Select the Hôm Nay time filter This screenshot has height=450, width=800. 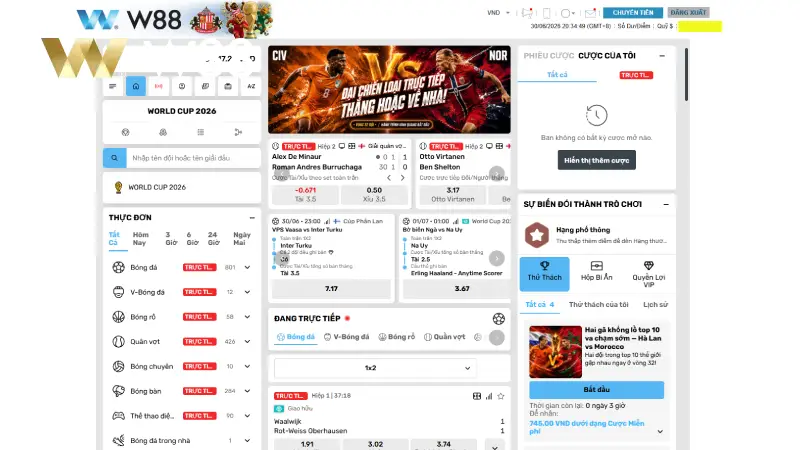tap(140, 238)
